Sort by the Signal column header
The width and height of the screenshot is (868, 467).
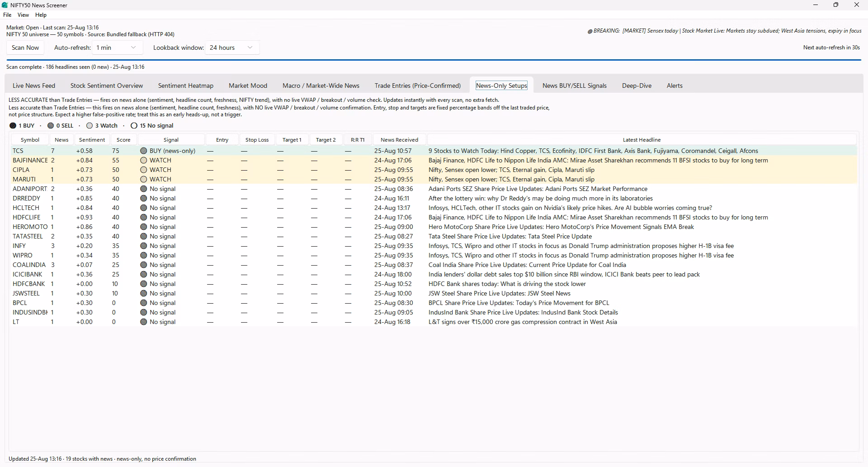171,140
